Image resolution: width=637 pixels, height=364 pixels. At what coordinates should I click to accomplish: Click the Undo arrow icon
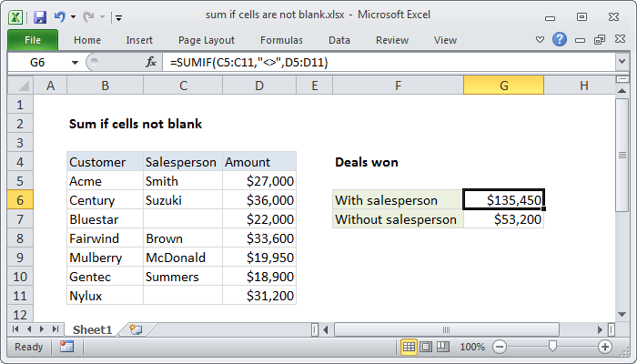coord(59,16)
